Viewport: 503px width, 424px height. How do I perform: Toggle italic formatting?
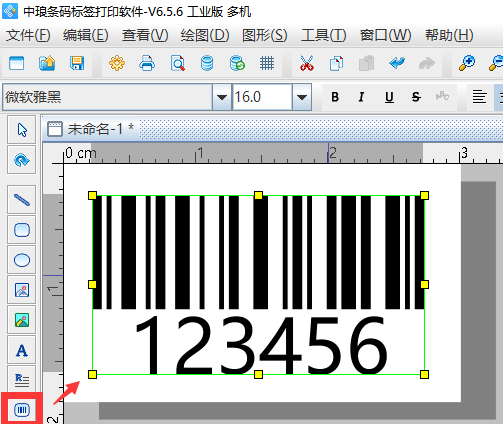click(x=361, y=97)
